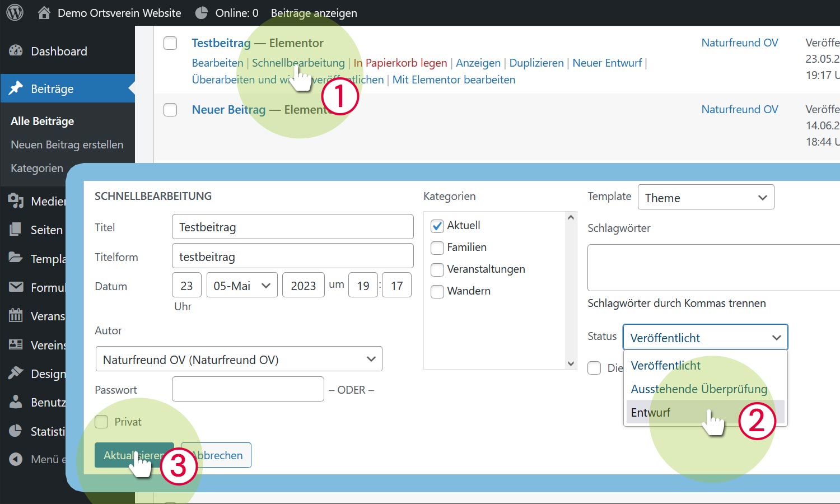Open the Status dropdown showing Veröffentlicht

[x=705, y=337]
